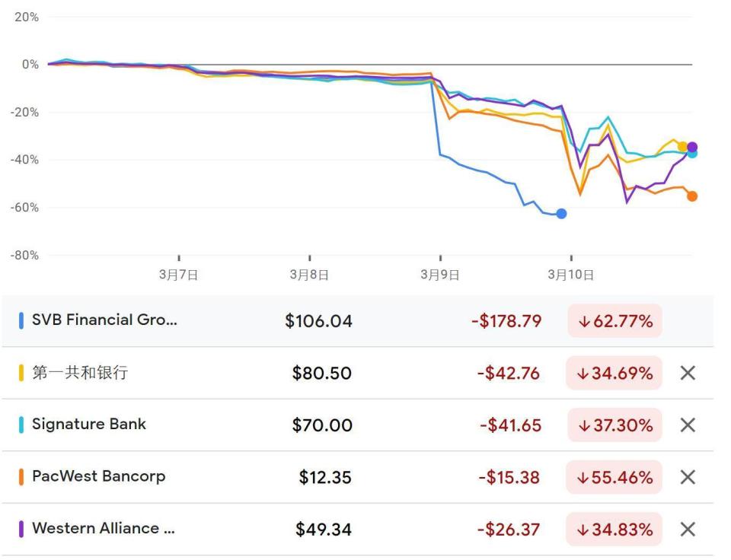Open the 第一共和银行 stock name link
Screen dimensions: 731x560
pyautogui.click(x=79, y=373)
